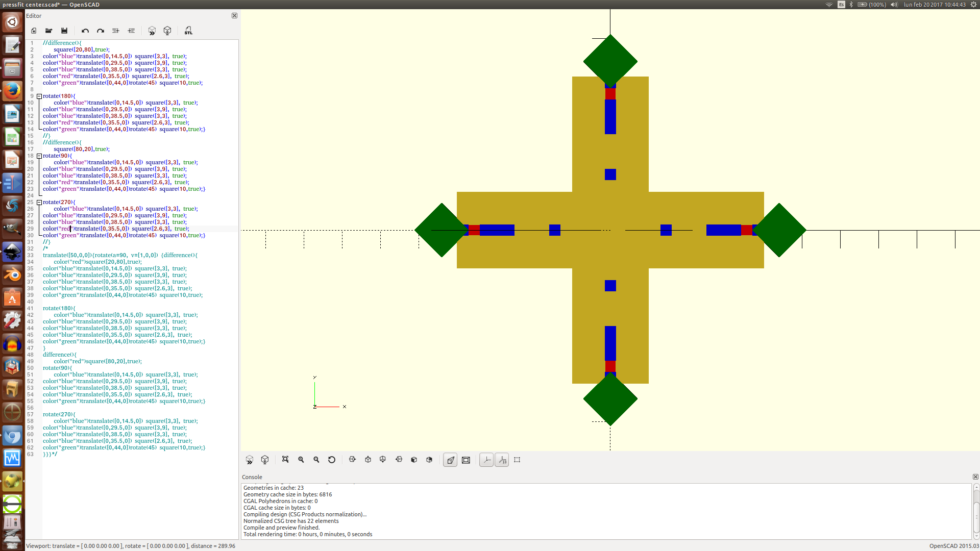Click the 'Geometries in cache: 23' console line
The image size is (980, 551).
click(x=274, y=488)
